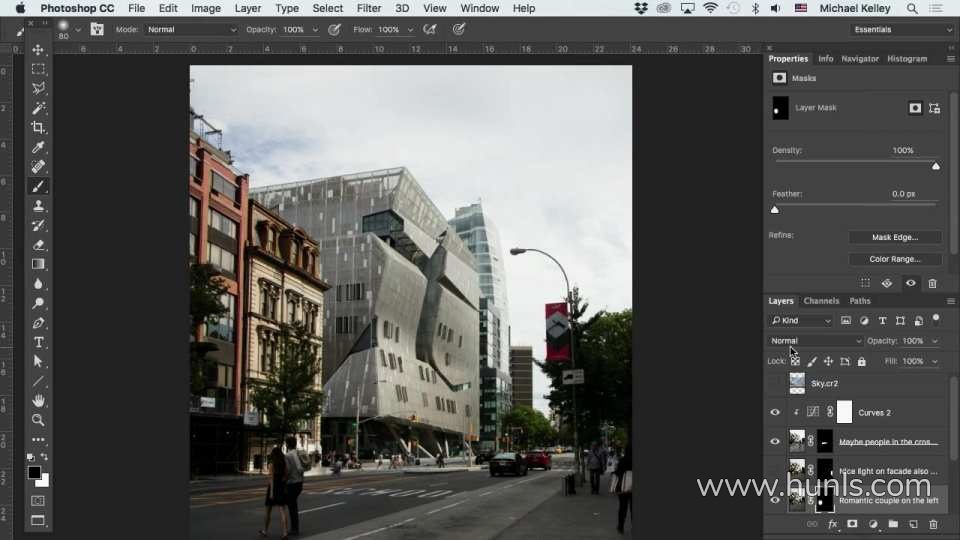Click the Color Range... button
Screen dimensions: 960x540
(894, 259)
